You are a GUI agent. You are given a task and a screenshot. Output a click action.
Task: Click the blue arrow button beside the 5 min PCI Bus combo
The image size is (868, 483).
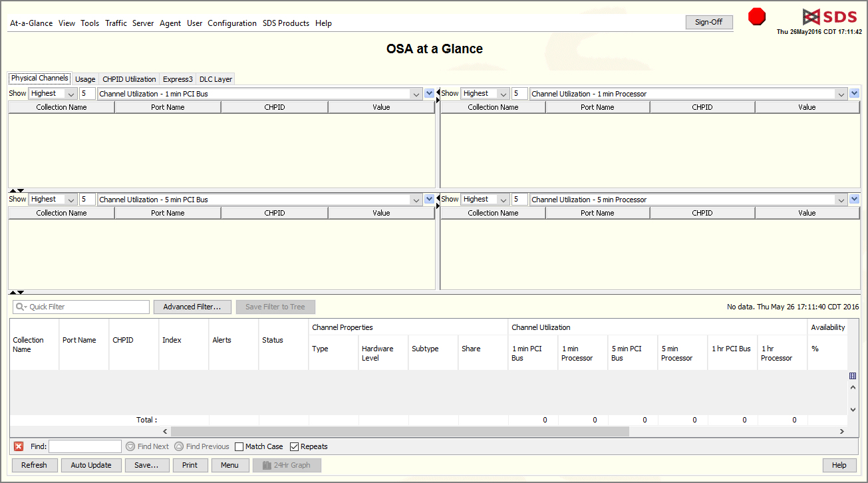429,199
